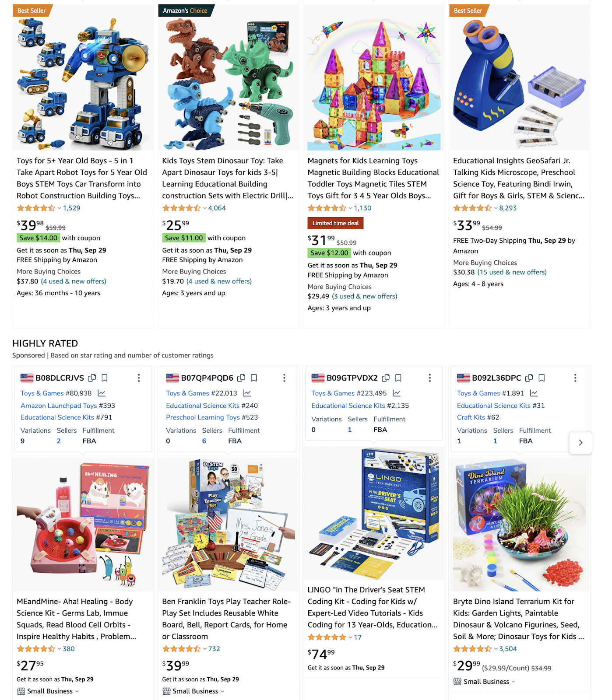
Task: Open three-dot menu for B092L36DPC
Action: (x=575, y=378)
